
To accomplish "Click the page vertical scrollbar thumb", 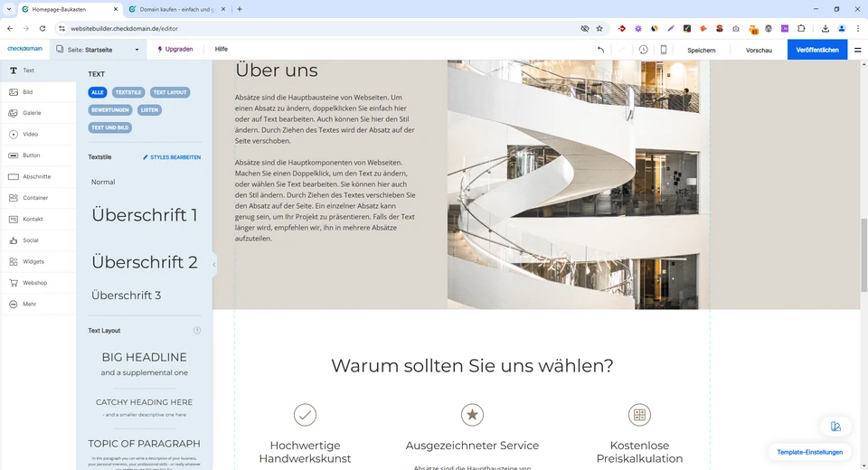I will 863,256.
